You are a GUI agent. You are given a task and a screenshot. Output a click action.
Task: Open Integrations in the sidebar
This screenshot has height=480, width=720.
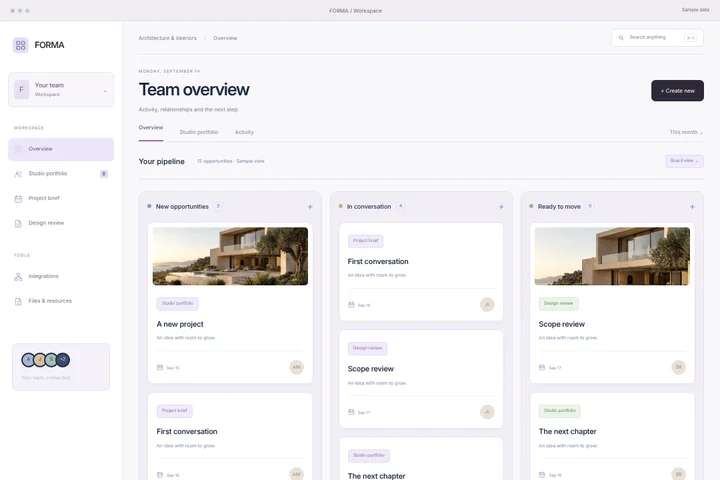point(61,277)
